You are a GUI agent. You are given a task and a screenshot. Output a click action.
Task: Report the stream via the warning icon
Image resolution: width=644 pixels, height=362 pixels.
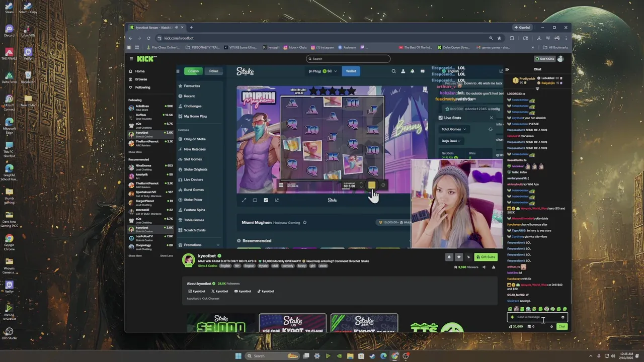pyautogui.click(x=494, y=267)
